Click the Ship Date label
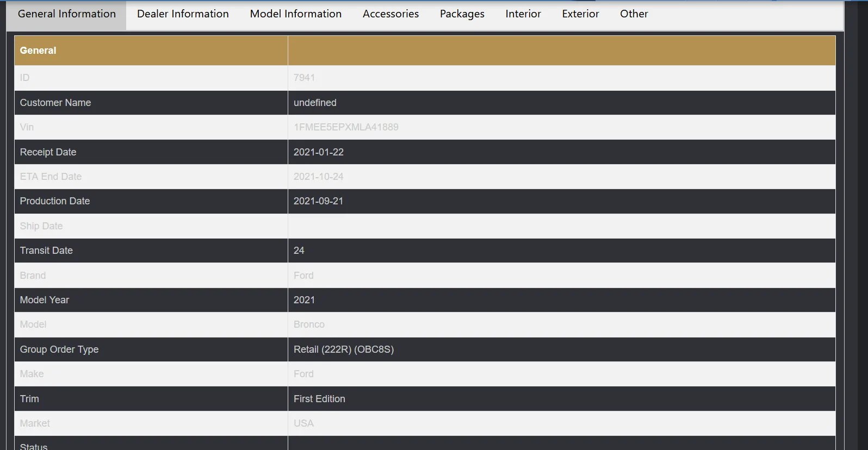Image resolution: width=868 pixels, height=450 pixels. [x=41, y=226]
